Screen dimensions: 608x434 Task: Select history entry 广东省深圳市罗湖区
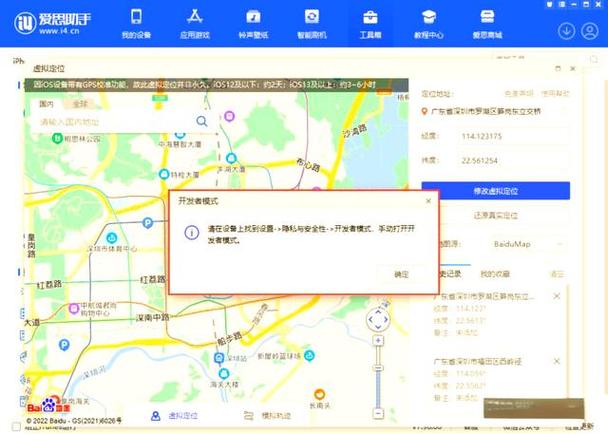point(484,296)
